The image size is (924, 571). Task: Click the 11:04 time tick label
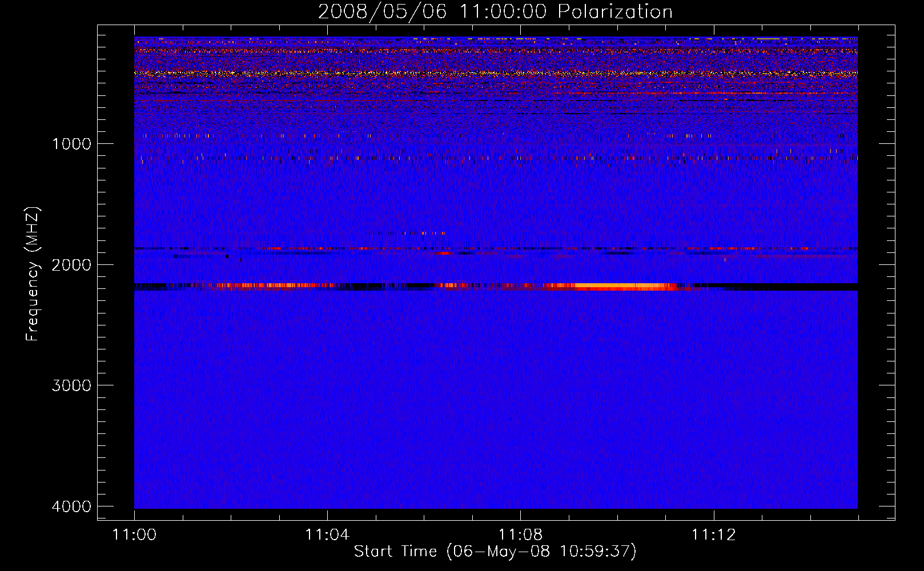327,535
